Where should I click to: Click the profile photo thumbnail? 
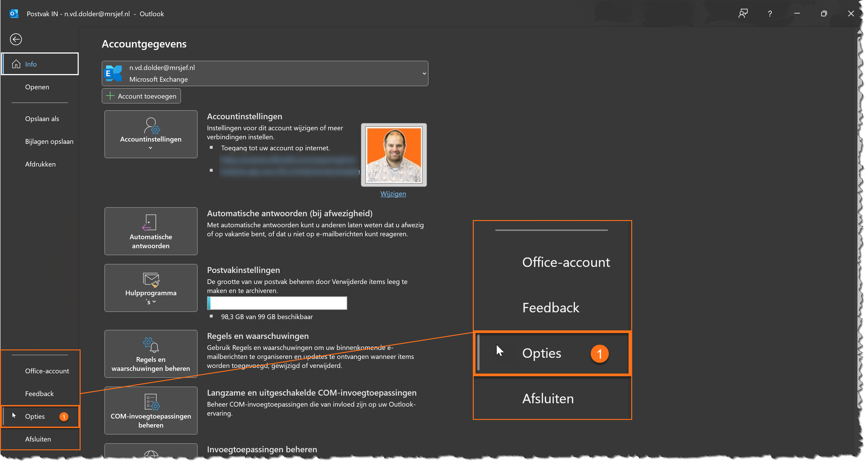394,155
